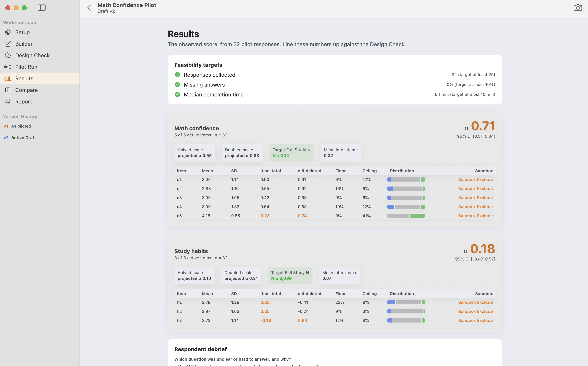The height and width of the screenshot is (366, 588).
Task: Click the h3 distribution bar
Action: 406,320
